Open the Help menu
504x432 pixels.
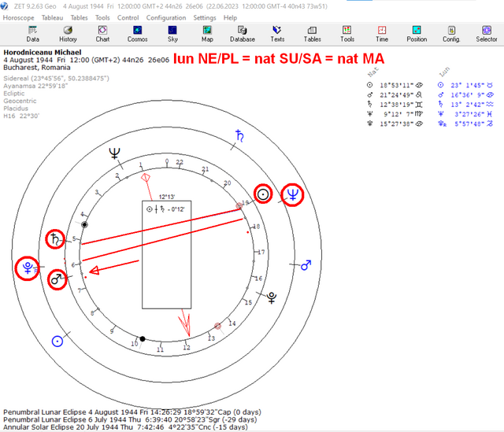(x=230, y=17)
